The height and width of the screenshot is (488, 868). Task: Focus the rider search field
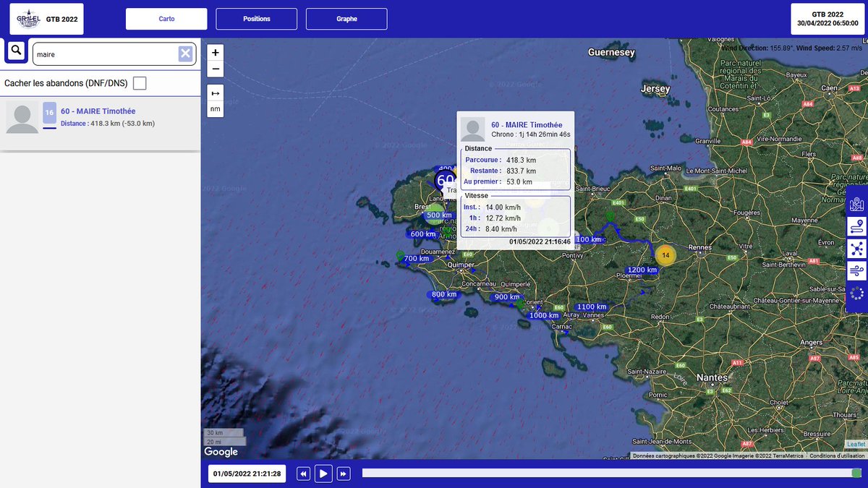[114, 53]
